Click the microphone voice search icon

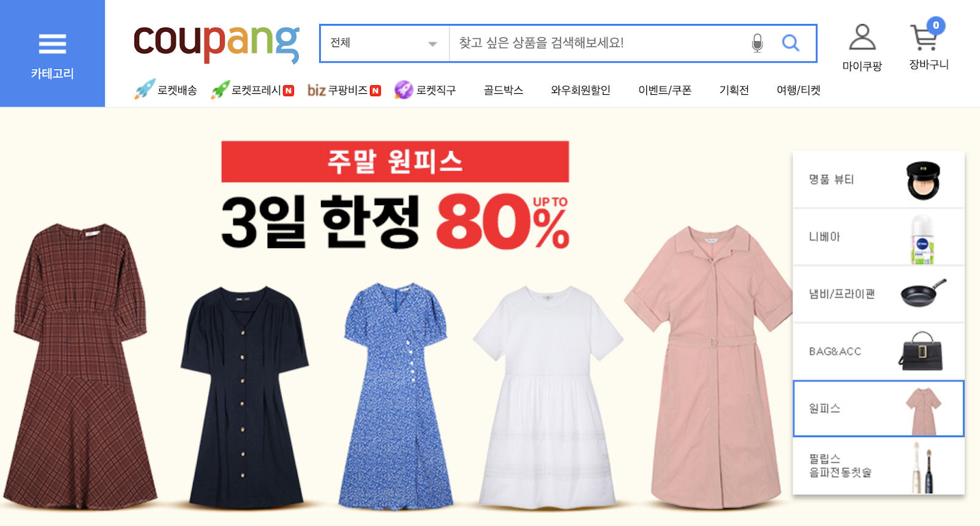[x=758, y=43]
